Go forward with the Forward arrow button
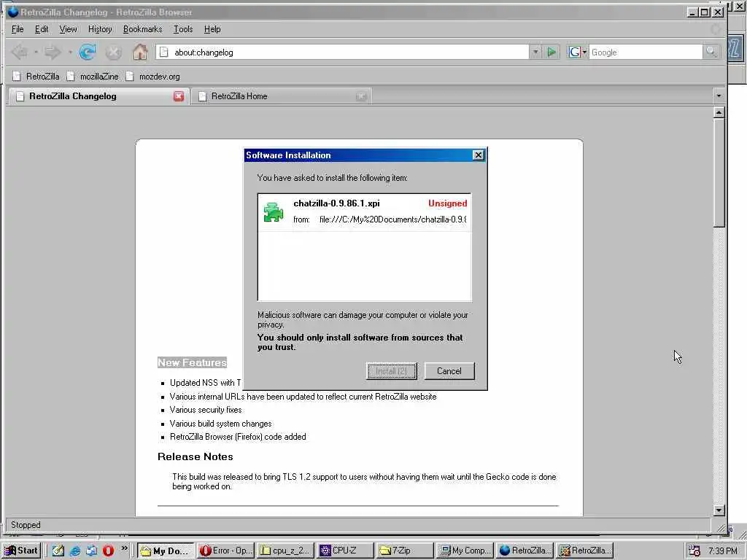Viewport: 747px width, 560px height. pos(53,52)
